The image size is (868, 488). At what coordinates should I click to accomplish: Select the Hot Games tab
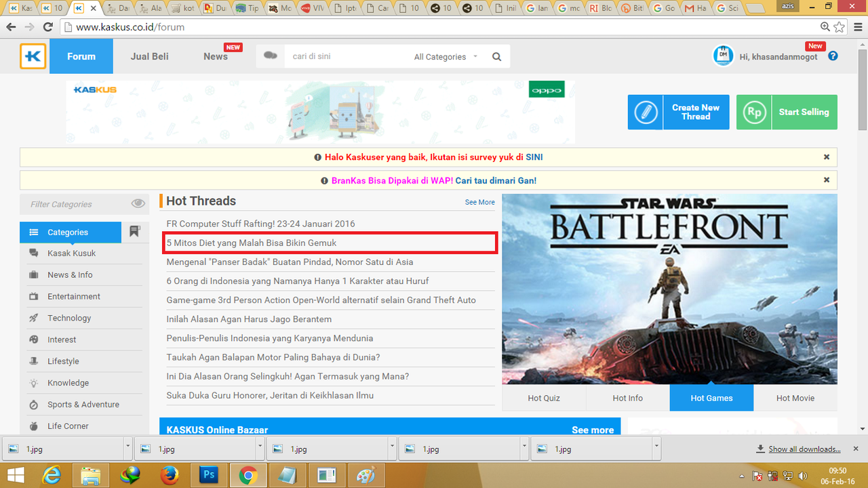point(711,398)
